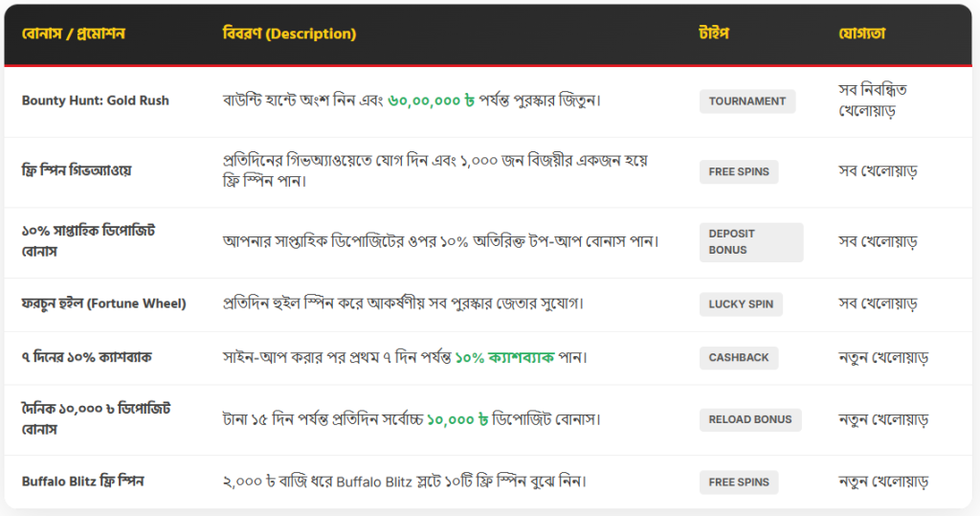Image resolution: width=980 pixels, height=516 pixels.
Task: Open the Buffalo Blitz ফ্রি স্পিন promotion title
Action: click(x=82, y=482)
